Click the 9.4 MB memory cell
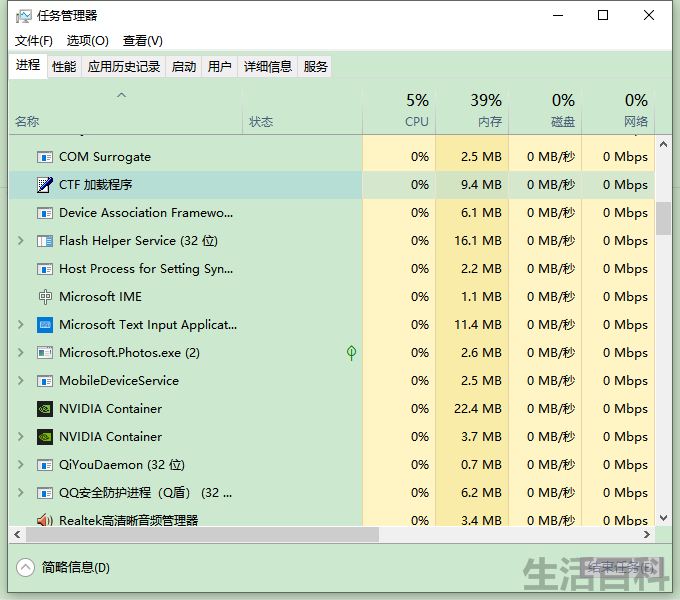This screenshot has width=680, height=600. (472, 185)
